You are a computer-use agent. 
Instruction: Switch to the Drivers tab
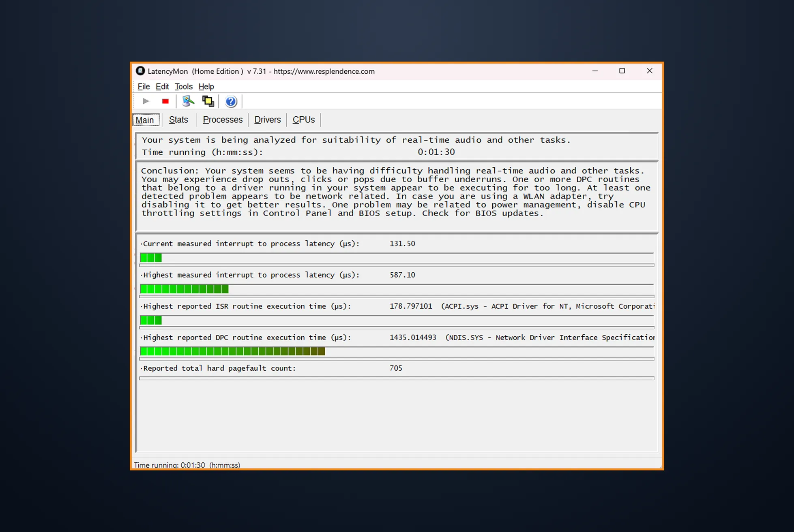pyautogui.click(x=268, y=120)
